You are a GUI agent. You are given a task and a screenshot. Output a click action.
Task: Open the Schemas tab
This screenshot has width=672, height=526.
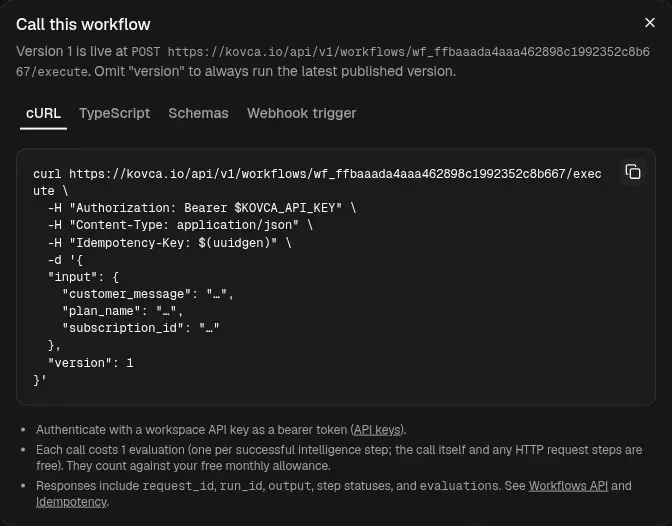198,114
